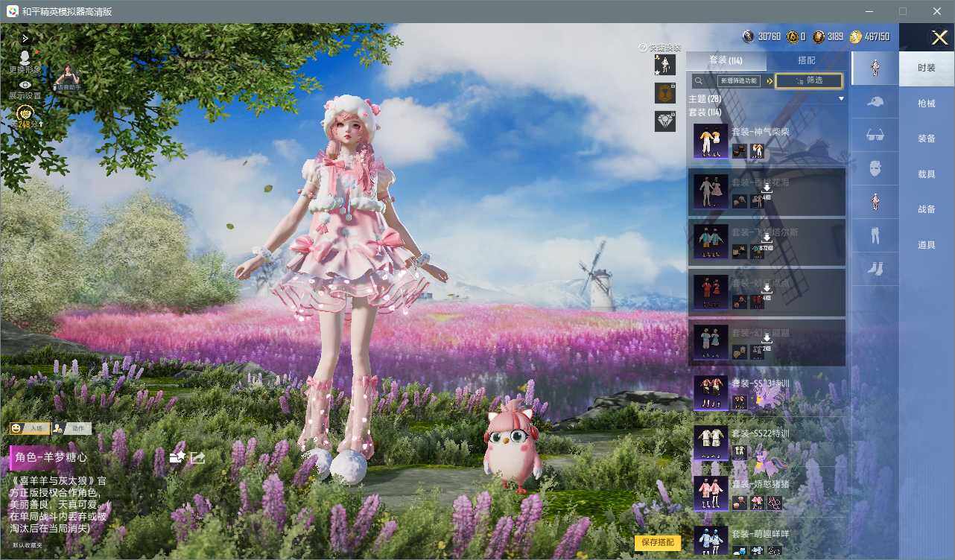Open the 枪械 firearms menu tab
This screenshot has width=955, height=560.
[927, 104]
